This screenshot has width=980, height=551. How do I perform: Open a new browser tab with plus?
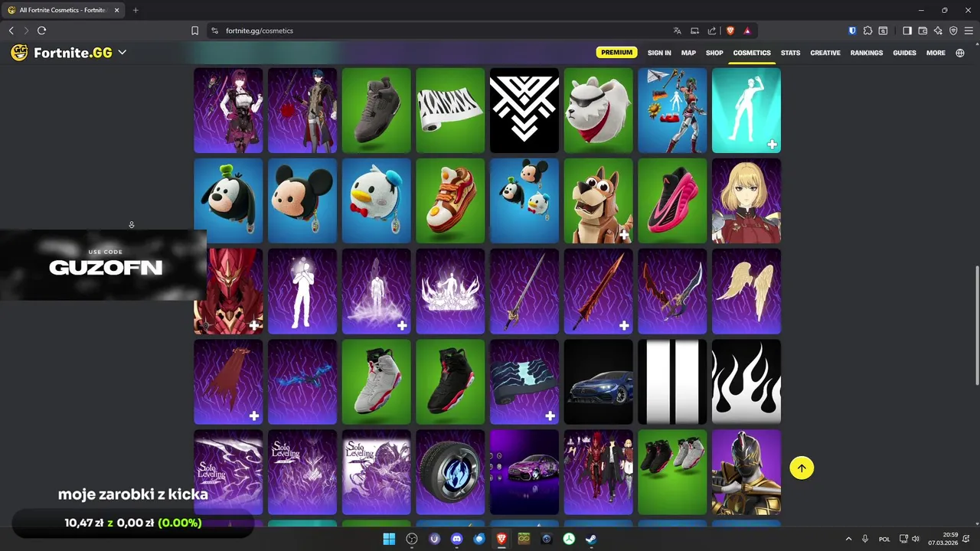point(136,10)
